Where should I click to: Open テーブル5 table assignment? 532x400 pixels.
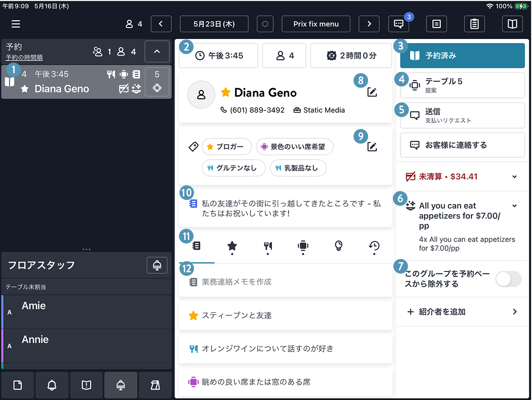pyautogui.click(x=462, y=85)
